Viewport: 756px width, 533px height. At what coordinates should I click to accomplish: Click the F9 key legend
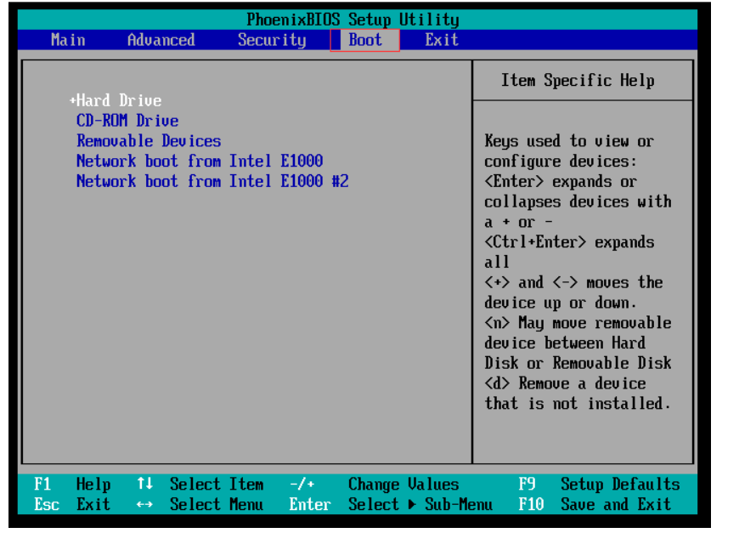[527, 484]
